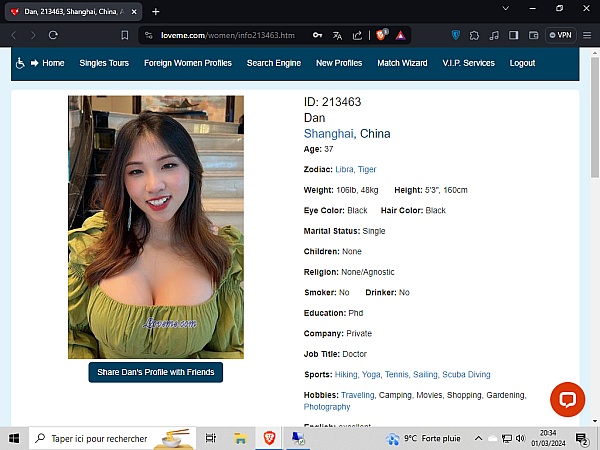Viewport: 600px width, 450px height.
Task: Follow the Tennis sports link
Action: point(397,375)
